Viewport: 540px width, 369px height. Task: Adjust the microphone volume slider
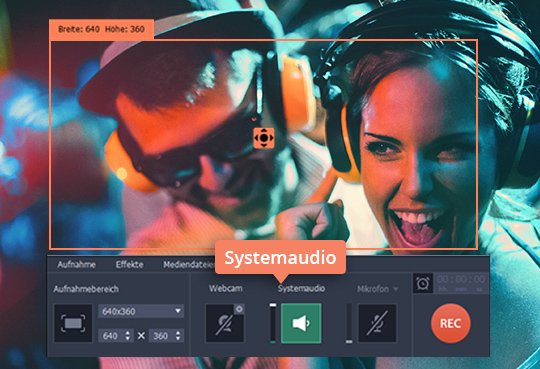[x=349, y=323]
